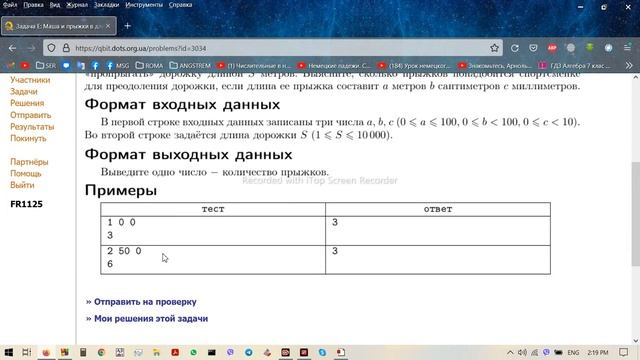Open Отправить sidebar link
Image resolution: width=640 pixels, height=360 pixels.
click(31, 115)
